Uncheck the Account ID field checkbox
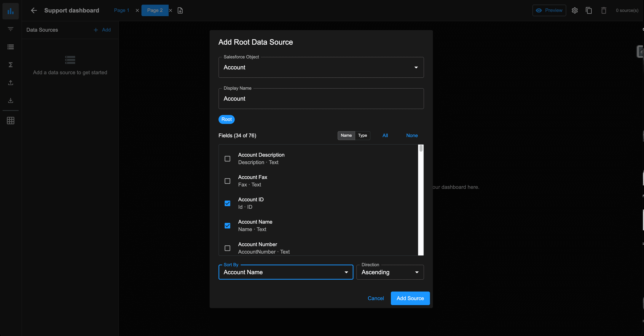This screenshot has width=644, height=336. pos(227,203)
